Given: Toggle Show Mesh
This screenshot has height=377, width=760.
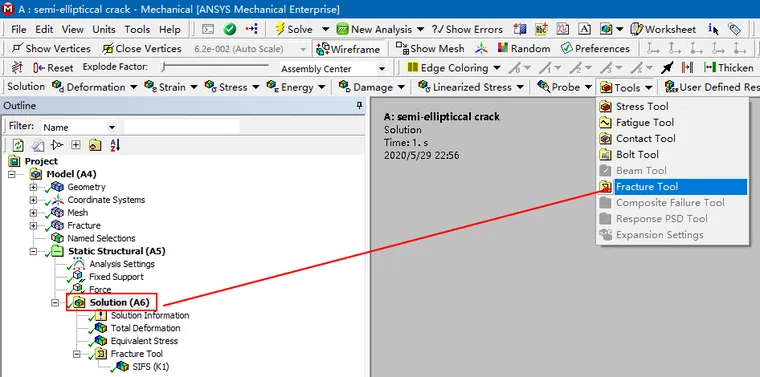Looking at the screenshot, I should (x=430, y=48).
